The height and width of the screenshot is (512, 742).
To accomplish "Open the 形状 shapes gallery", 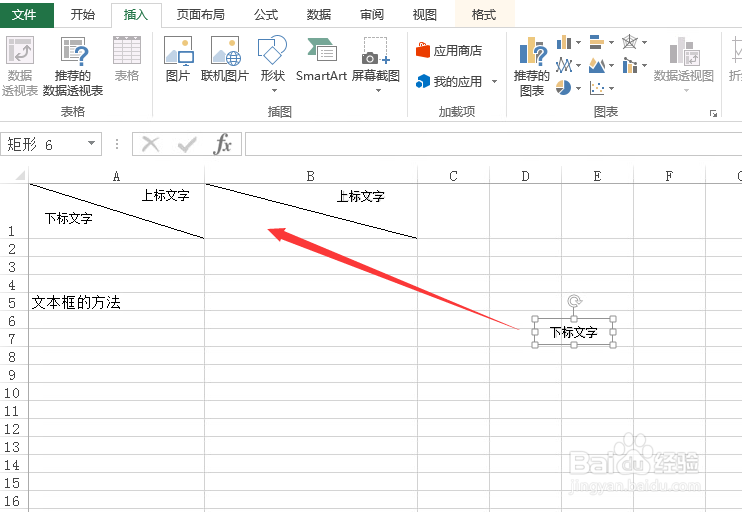I will point(273,63).
